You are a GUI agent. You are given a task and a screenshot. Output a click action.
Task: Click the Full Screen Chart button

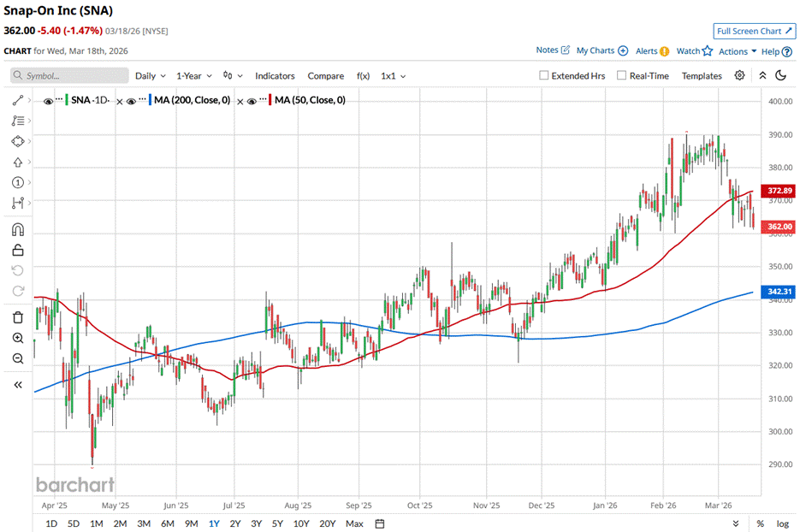754,31
